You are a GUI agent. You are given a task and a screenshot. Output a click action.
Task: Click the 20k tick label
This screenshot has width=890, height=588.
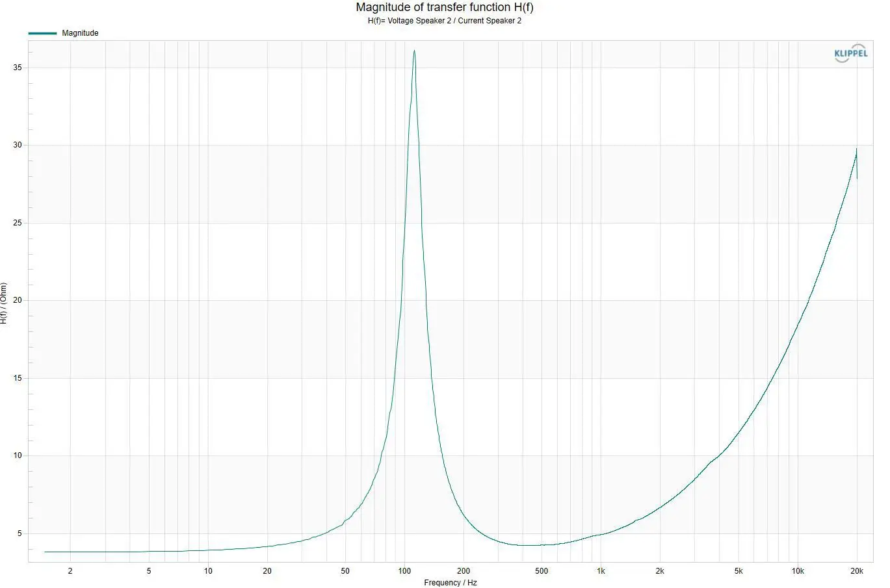point(857,571)
